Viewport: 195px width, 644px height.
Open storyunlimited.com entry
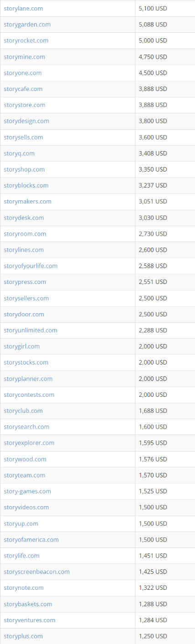(31, 330)
